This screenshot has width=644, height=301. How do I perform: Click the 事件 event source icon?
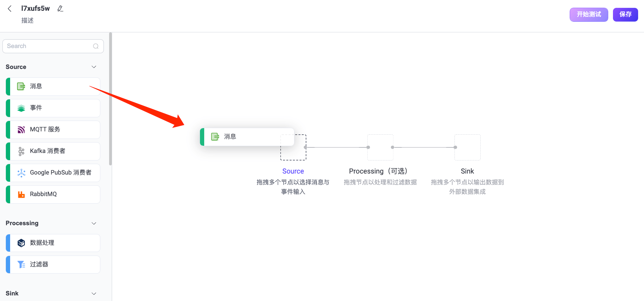[21, 108]
